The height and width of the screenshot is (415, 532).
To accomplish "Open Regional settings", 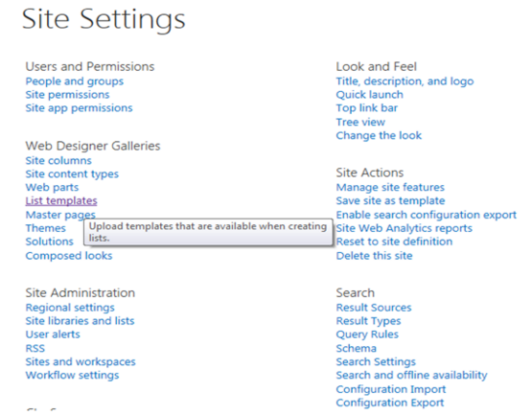I will pos(70,308).
